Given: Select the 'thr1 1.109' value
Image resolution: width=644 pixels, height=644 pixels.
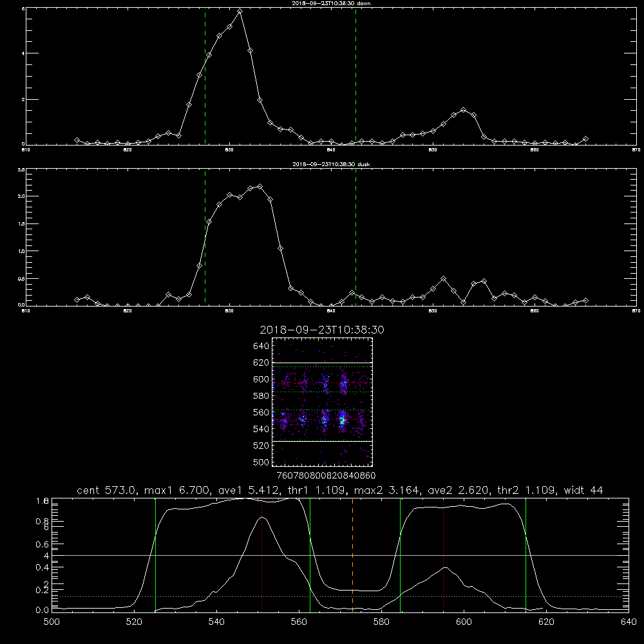Looking at the screenshot, I should point(317,490).
